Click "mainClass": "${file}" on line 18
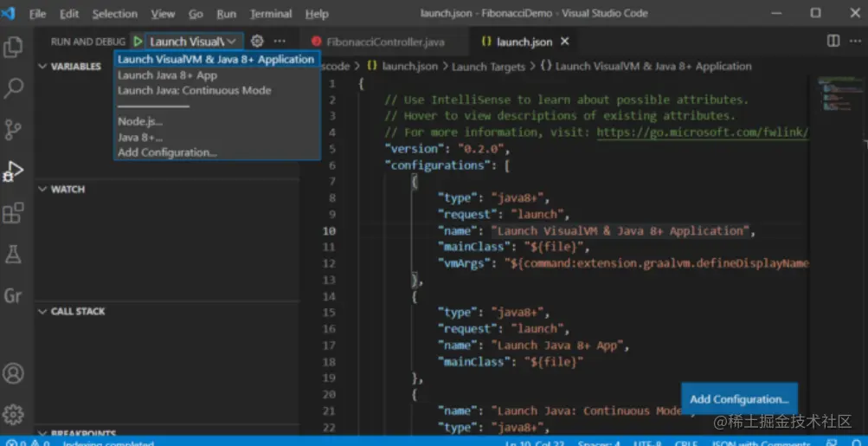868x446 pixels. pyautogui.click(x=510, y=362)
